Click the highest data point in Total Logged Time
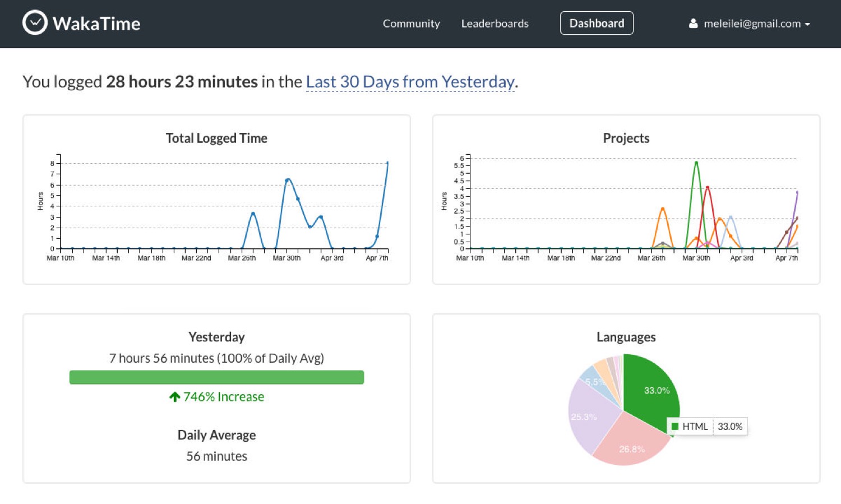This screenshot has height=504, width=841. point(387,163)
